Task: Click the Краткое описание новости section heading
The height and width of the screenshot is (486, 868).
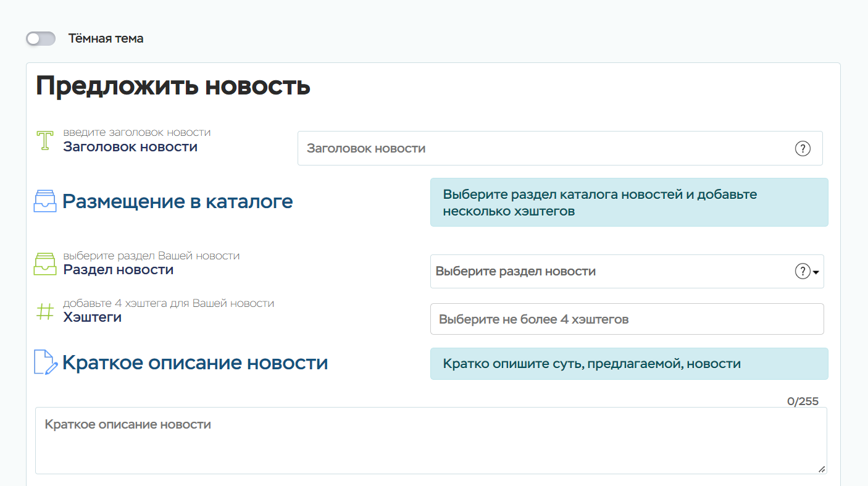Action: 194,362
